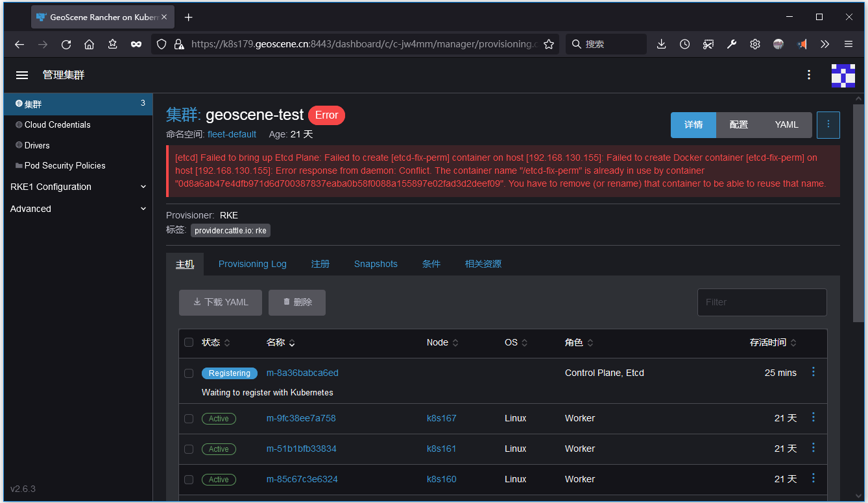Show more toolbar tools chevrons
This screenshot has width=868, height=503.
click(x=825, y=44)
